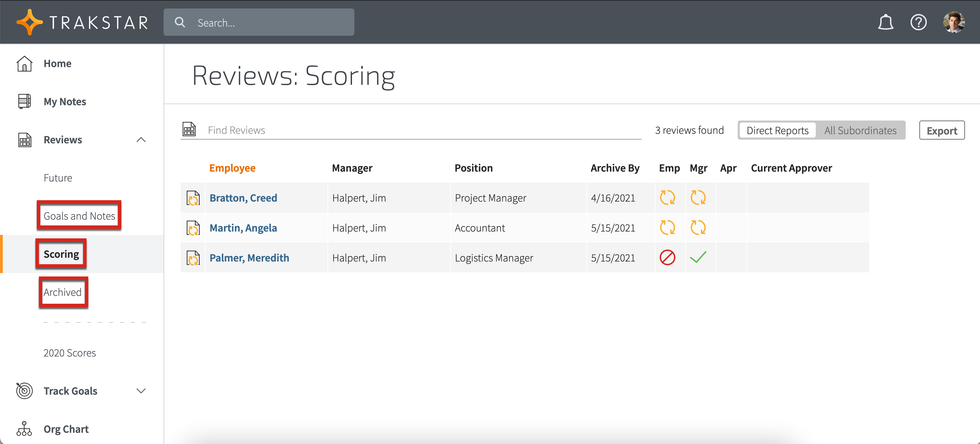This screenshot has height=444, width=980.
Task: Click Meredith Palmer's manager green checkmark
Action: click(x=698, y=258)
